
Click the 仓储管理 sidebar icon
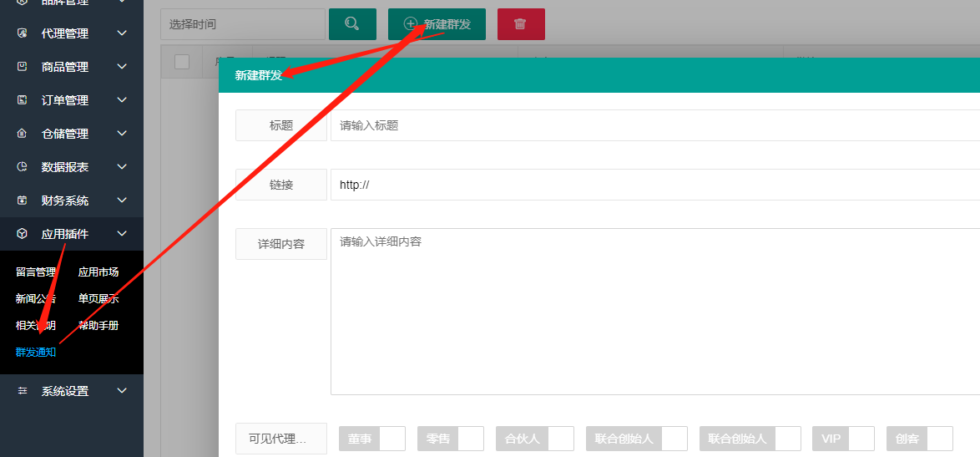click(23, 134)
